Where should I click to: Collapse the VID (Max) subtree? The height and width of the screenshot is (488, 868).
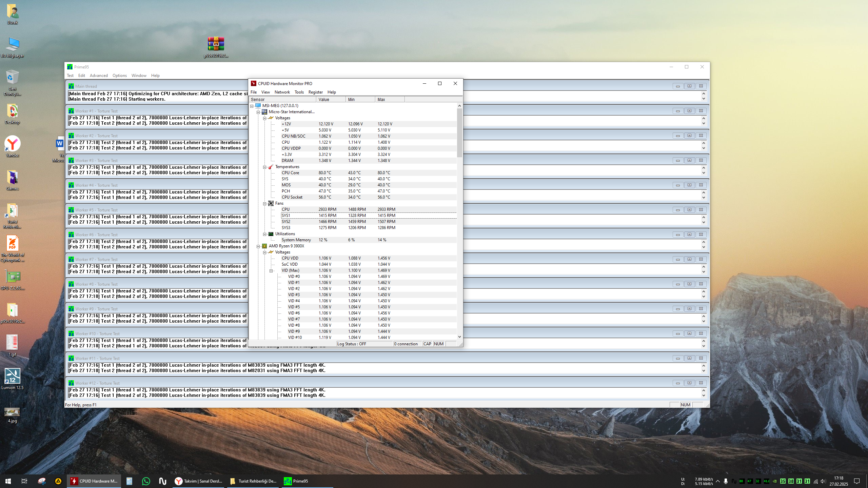[x=271, y=271]
